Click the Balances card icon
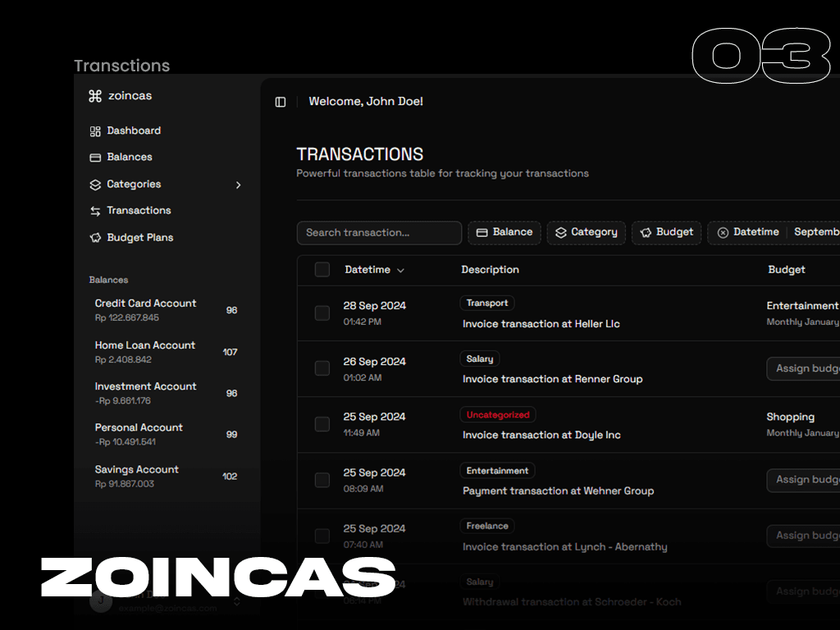Image resolution: width=840 pixels, height=630 pixels. [x=95, y=157]
